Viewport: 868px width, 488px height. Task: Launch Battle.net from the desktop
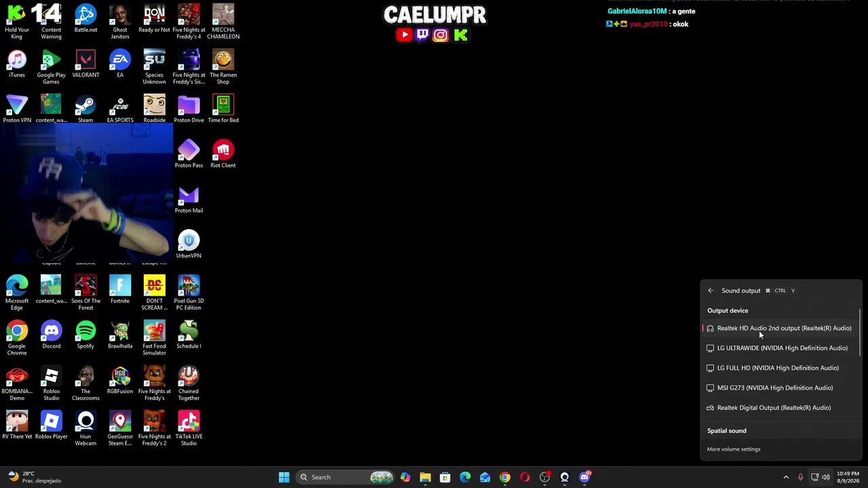(x=85, y=18)
